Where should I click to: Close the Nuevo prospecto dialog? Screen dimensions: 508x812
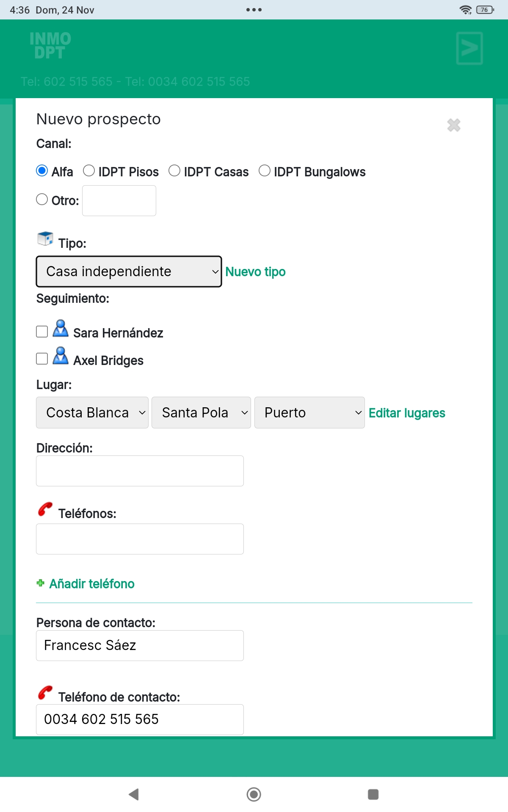[x=454, y=125]
